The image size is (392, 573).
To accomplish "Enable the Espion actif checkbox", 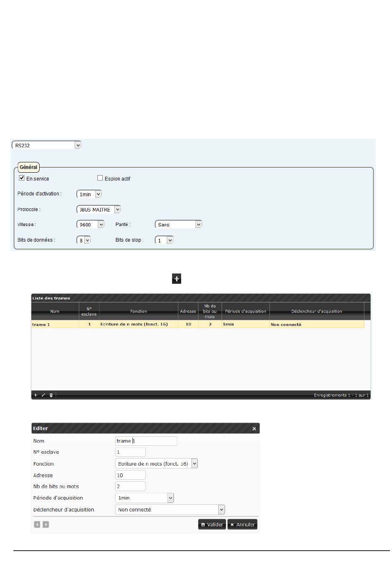I will [100, 178].
